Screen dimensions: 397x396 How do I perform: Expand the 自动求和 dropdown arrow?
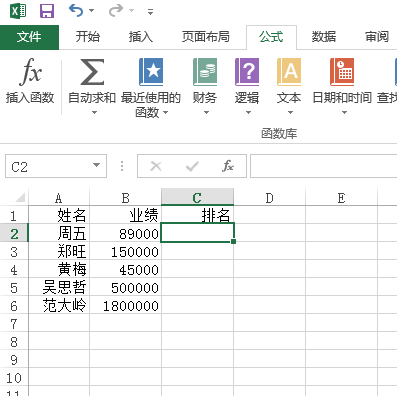94,113
